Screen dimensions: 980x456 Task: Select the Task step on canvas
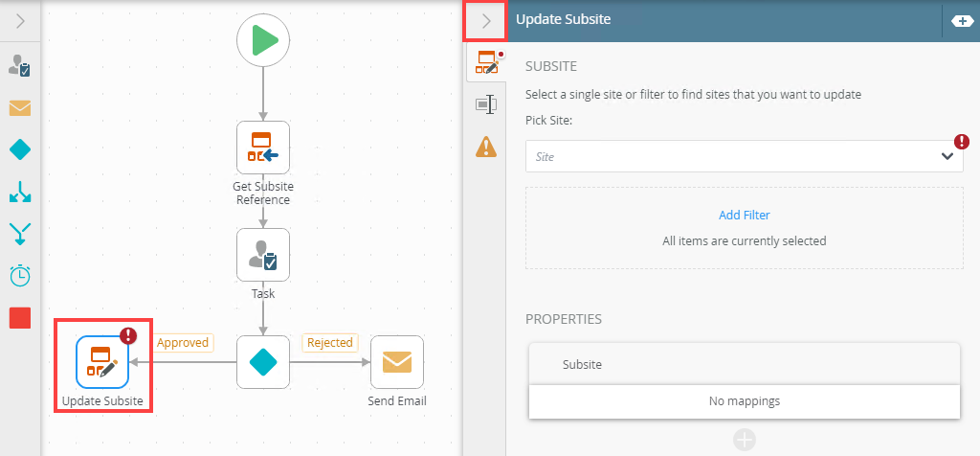click(263, 255)
